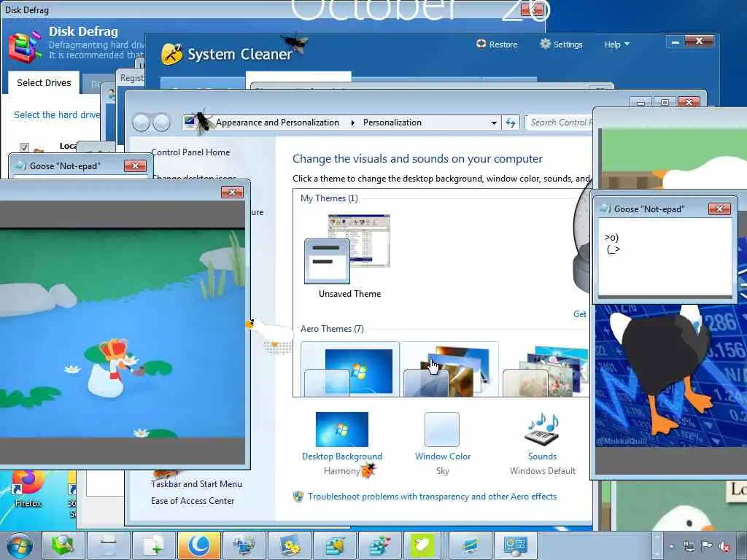This screenshot has width=747, height=560.
Task: Click the blue bricks with arrows taskbar icon
Action: tap(379, 545)
